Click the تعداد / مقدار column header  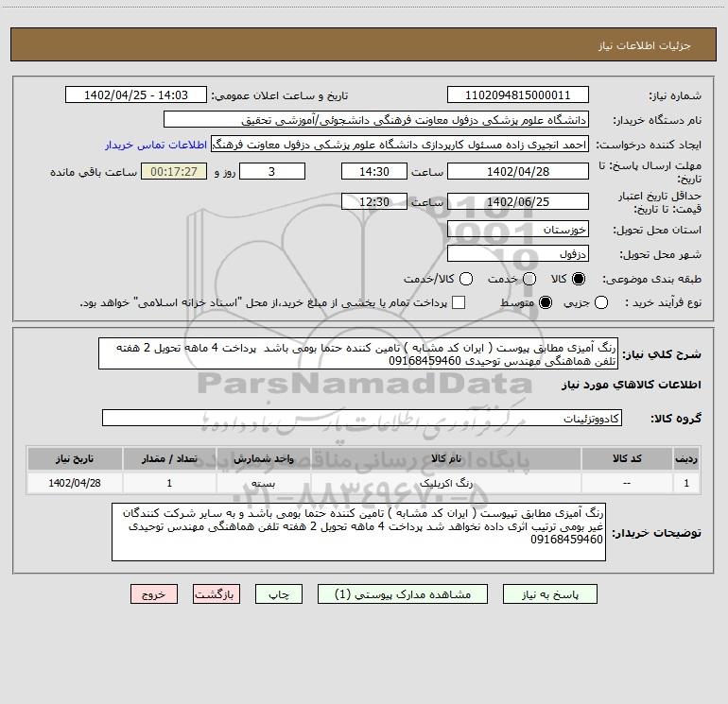169,458
